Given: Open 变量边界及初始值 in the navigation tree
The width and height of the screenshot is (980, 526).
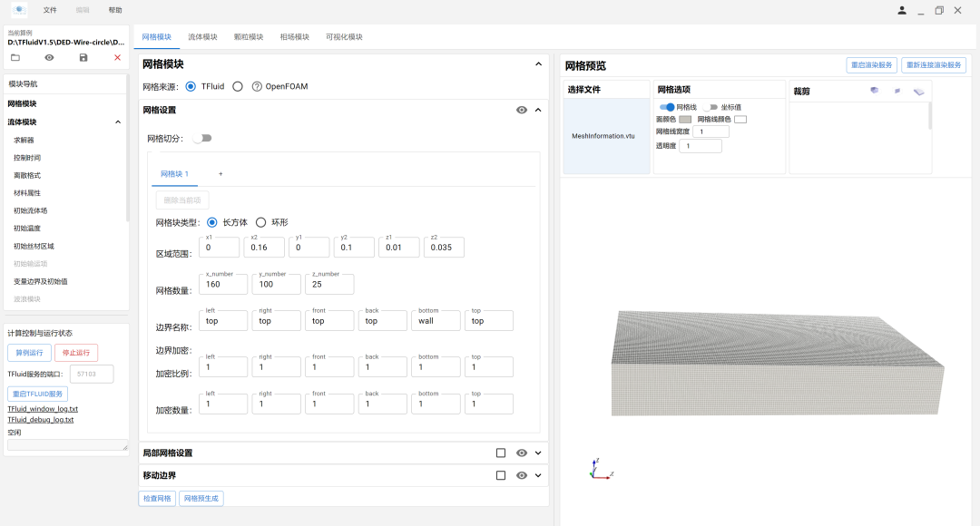Looking at the screenshot, I should (41, 281).
